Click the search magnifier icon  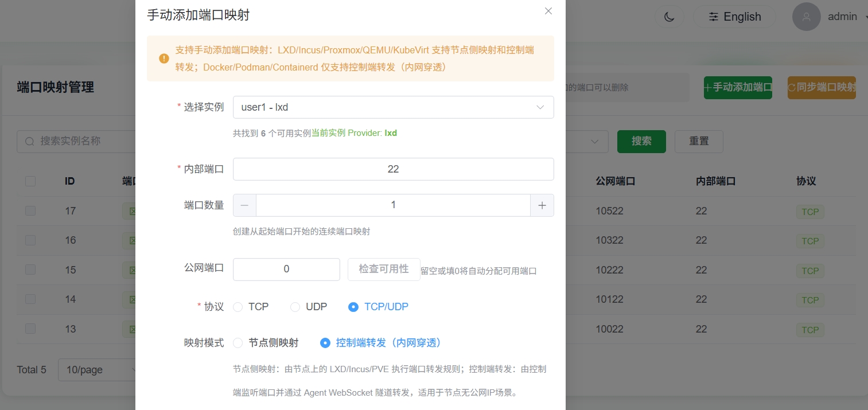pos(29,141)
